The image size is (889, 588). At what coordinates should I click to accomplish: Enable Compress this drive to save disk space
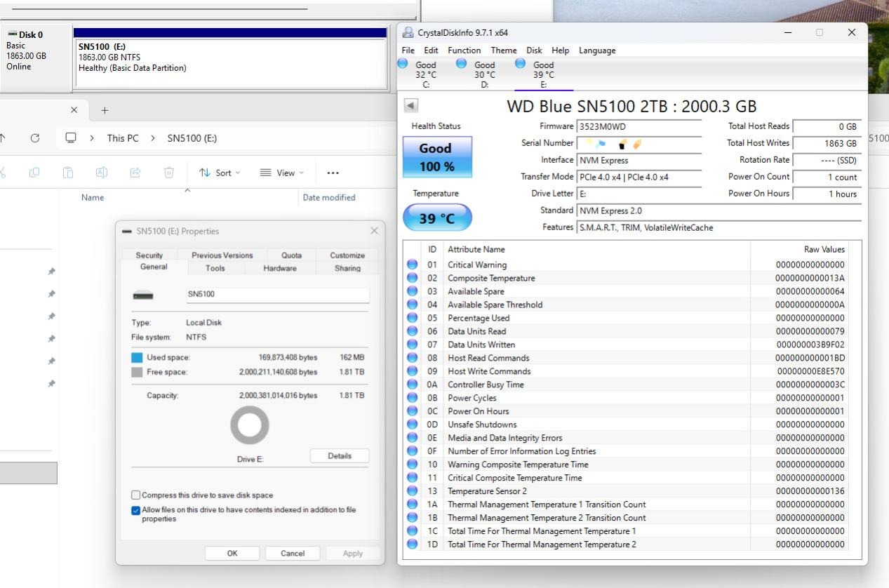click(135, 495)
